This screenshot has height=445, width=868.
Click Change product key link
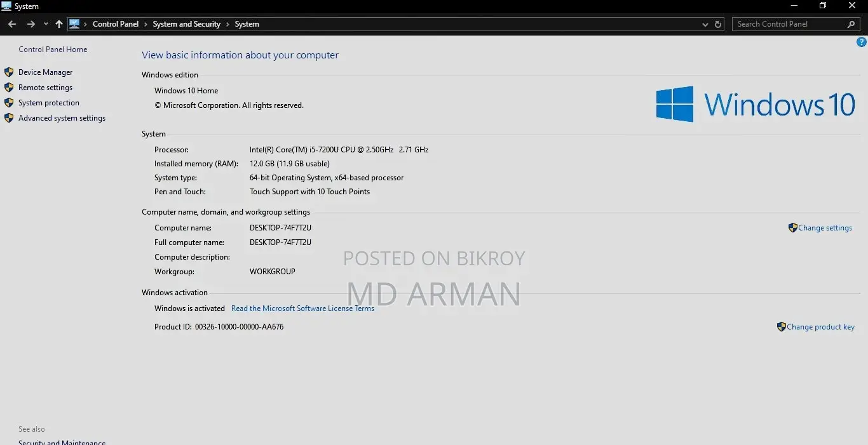(x=820, y=327)
